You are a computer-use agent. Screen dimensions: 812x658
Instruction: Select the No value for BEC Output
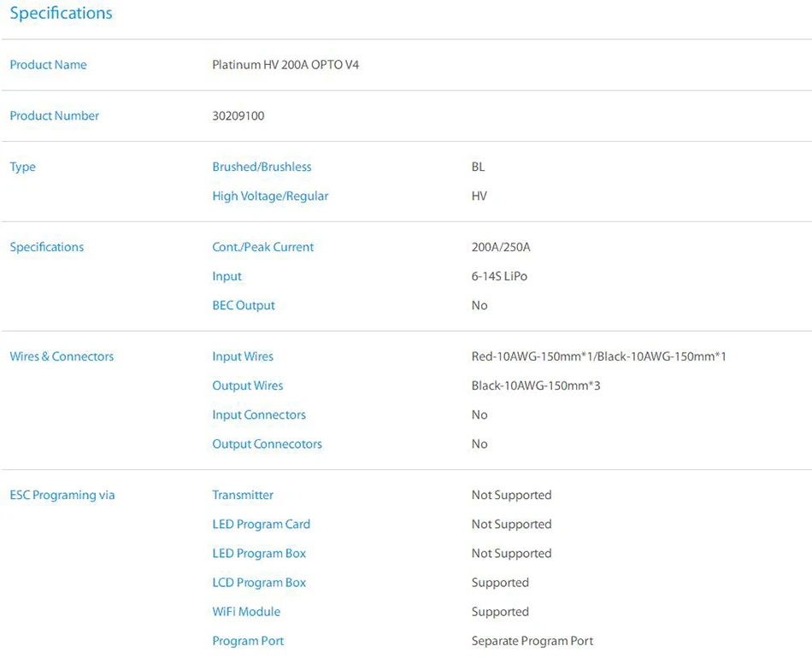pyautogui.click(x=480, y=305)
